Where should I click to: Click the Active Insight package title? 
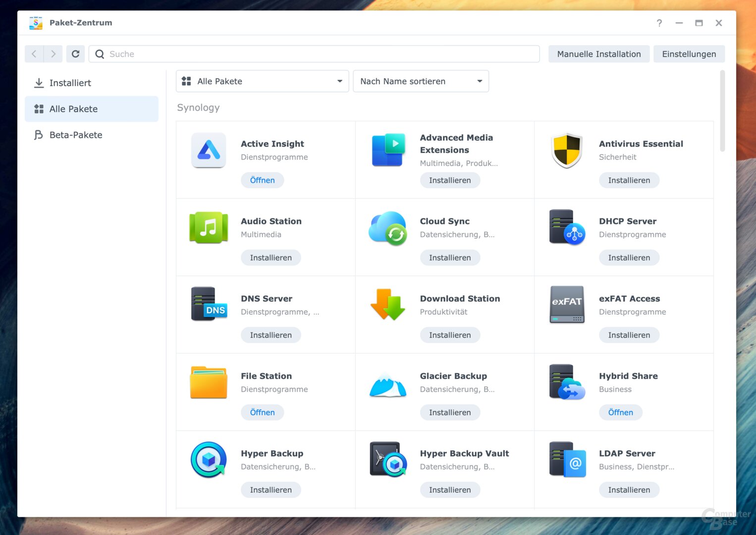pyautogui.click(x=272, y=144)
